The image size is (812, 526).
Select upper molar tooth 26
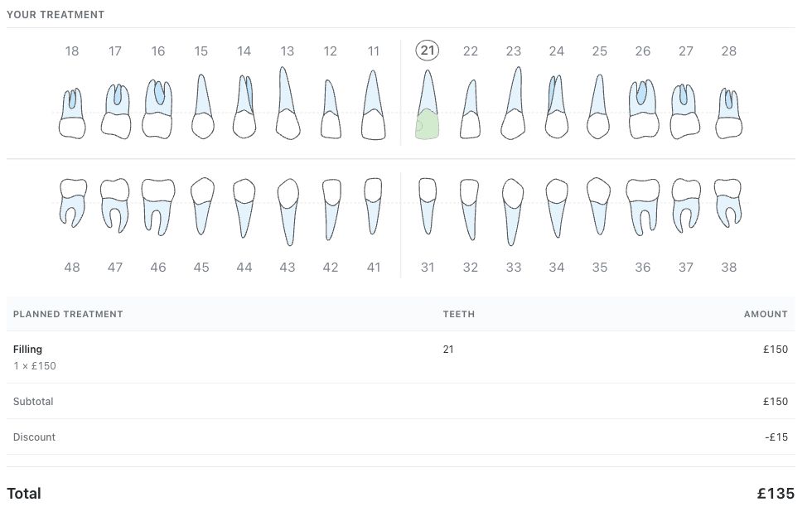click(644, 109)
